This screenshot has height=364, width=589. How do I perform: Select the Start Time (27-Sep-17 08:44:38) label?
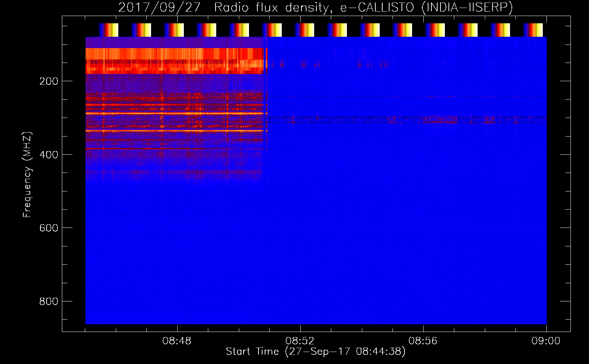pos(316,352)
